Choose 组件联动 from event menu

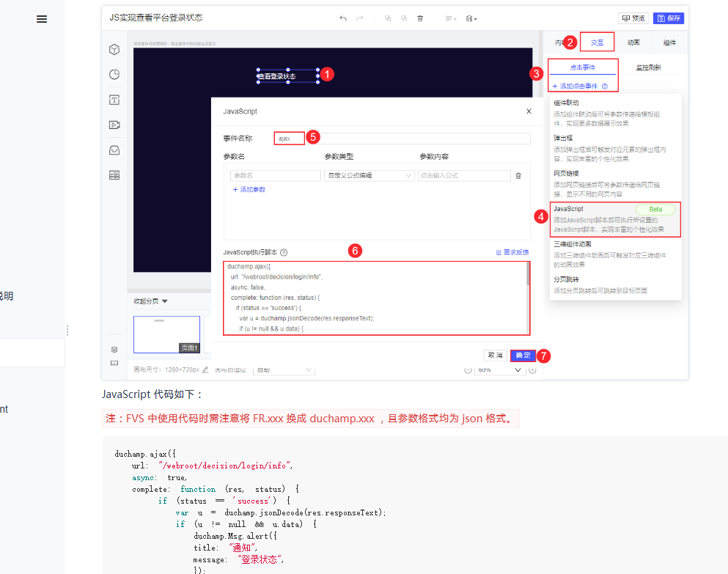616,113
